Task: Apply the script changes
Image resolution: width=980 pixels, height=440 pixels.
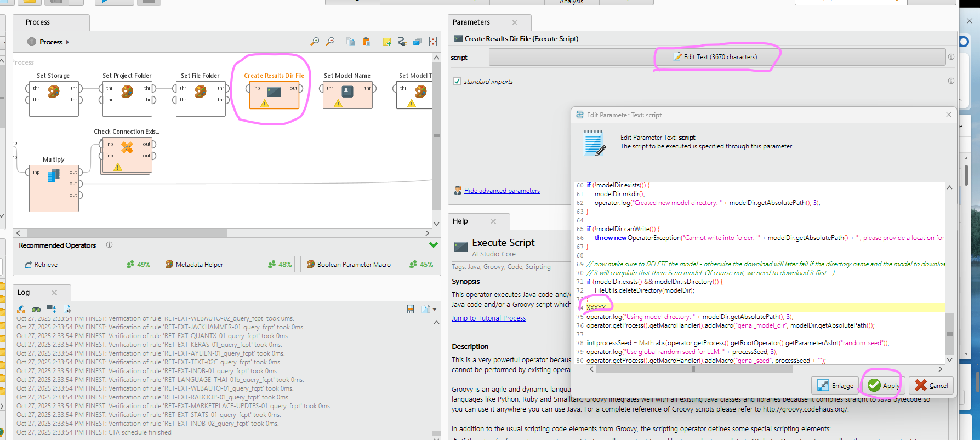Action: [x=883, y=385]
